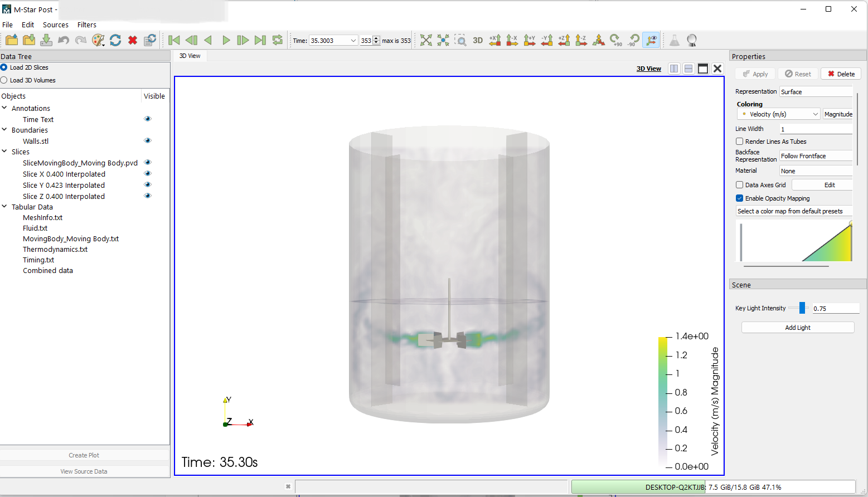Select the 3D View tab

(x=190, y=56)
